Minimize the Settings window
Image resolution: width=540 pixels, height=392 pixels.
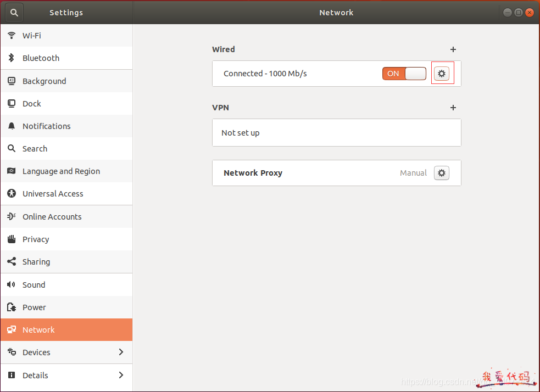(x=507, y=13)
